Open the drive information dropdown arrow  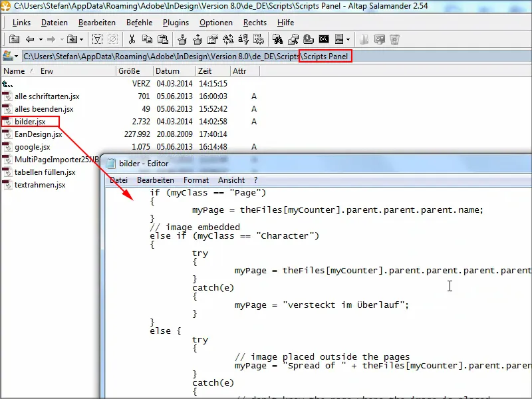348,40
